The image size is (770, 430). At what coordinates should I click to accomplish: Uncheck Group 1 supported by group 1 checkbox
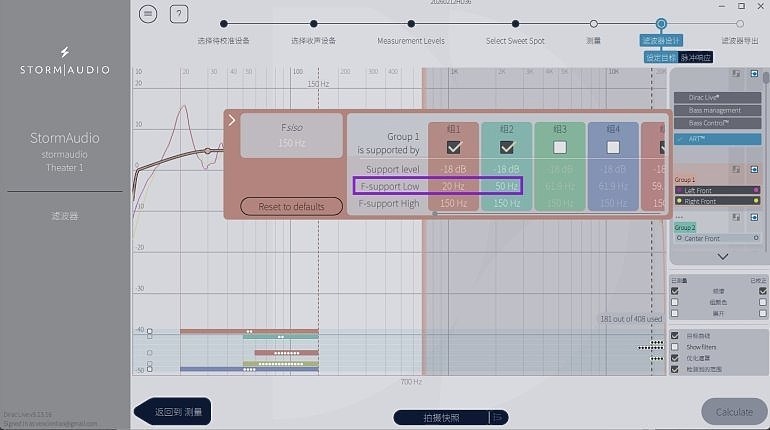click(454, 147)
